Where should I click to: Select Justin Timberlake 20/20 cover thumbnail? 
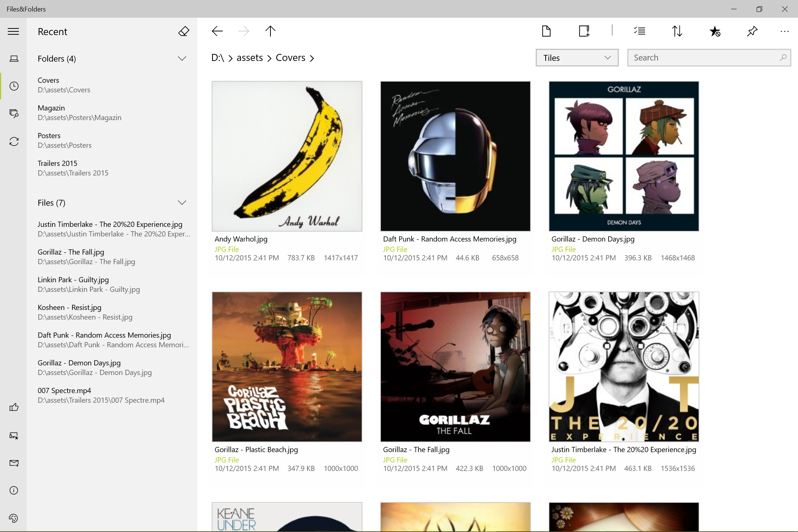coord(624,367)
